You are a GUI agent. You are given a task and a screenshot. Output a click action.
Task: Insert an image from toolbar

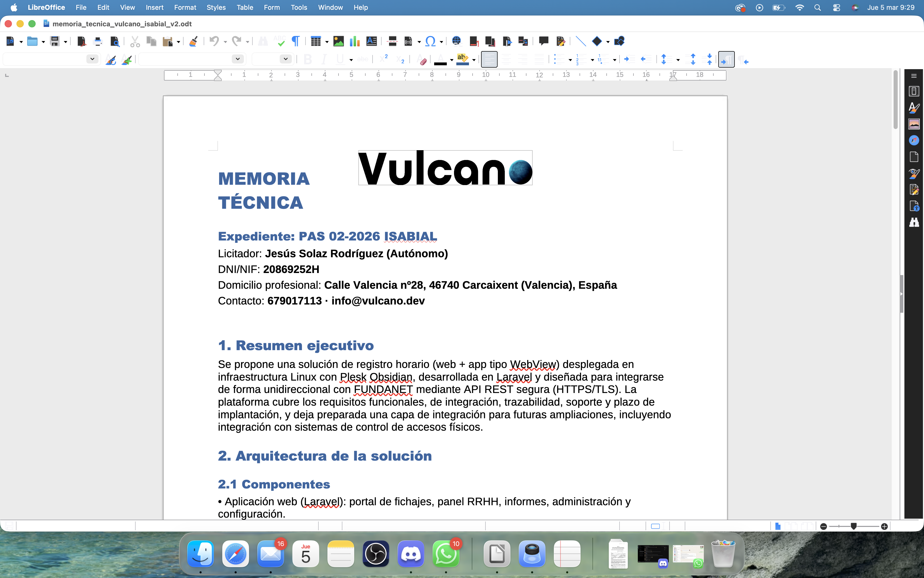pyautogui.click(x=338, y=41)
